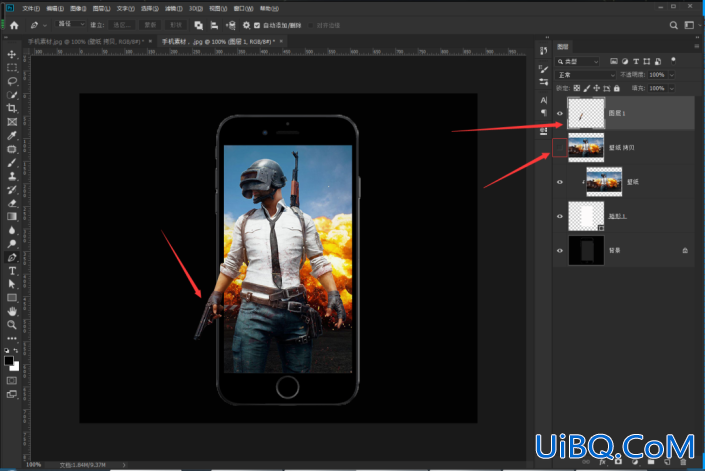This screenshot has height=471, width=705.
Task: Select the Path Selection tool
Action: coord(12,284)
